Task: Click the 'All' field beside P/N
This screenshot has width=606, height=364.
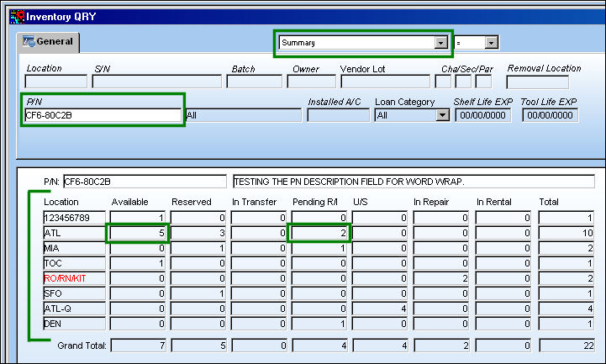Action: [244, 115]
